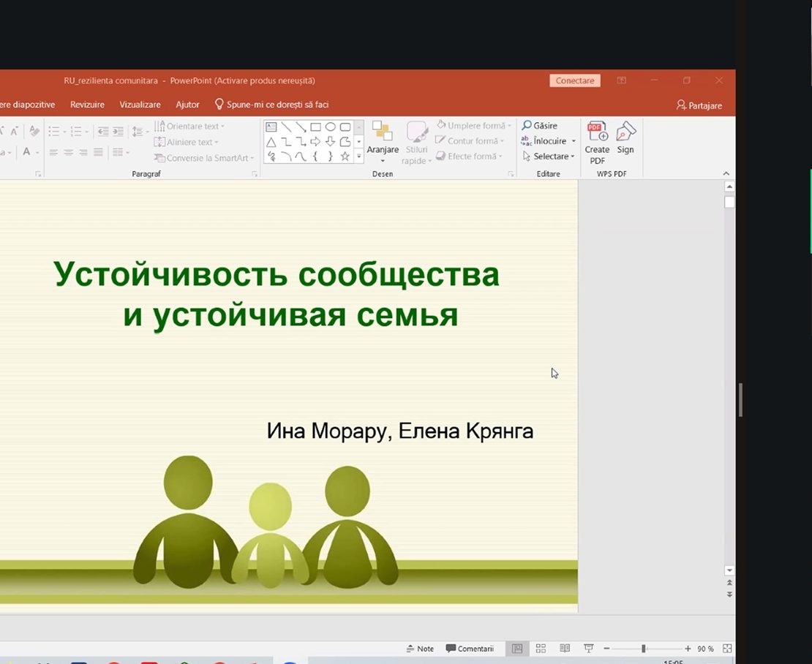
Task: Expand the Selectare dropdown
Action: (573, 156)
